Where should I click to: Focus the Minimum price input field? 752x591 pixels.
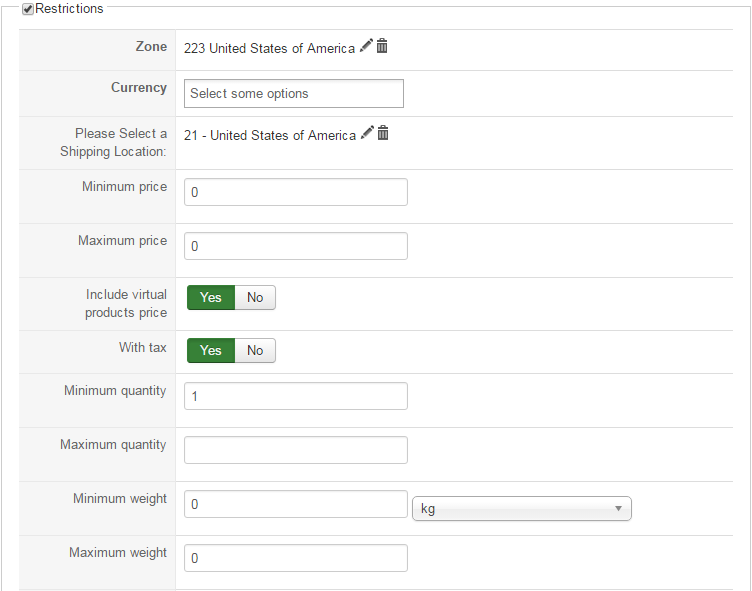(296, 192)
